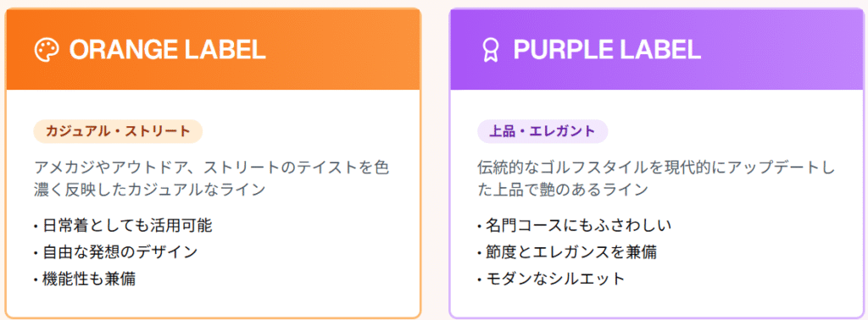Click the orange gradient header banner

(213, 49)
